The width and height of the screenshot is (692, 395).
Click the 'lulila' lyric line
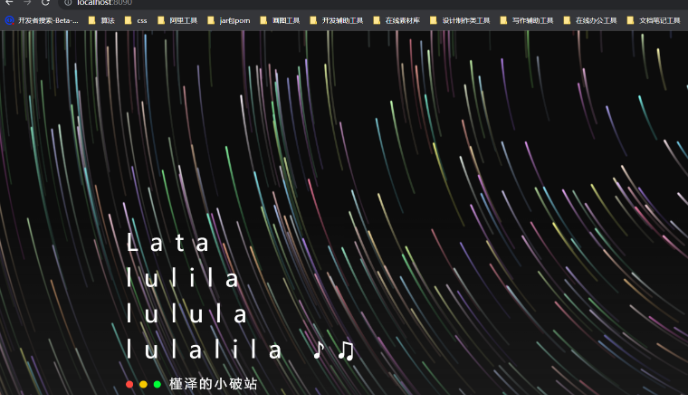coord(183,278)
